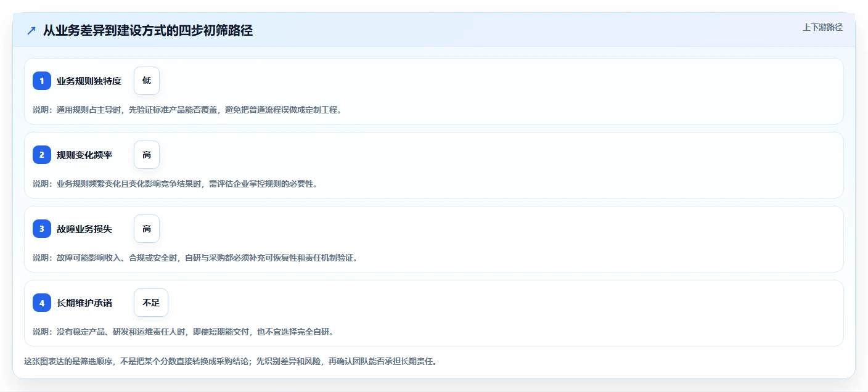Click the 不足 tag next to 长期维护承诺
Image resolution: width=868 pixels, height=392 pixels.
(x=151, y=303)
